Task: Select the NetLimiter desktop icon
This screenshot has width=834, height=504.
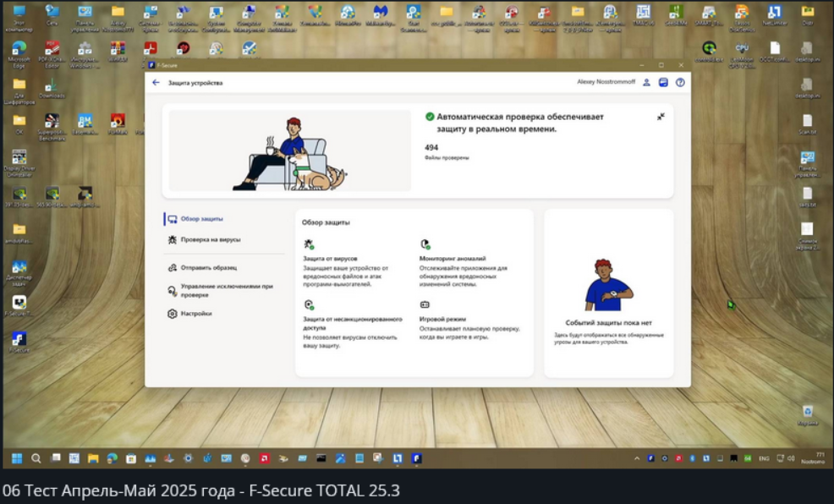Action: pyautogui.click(x=775, y=15)
